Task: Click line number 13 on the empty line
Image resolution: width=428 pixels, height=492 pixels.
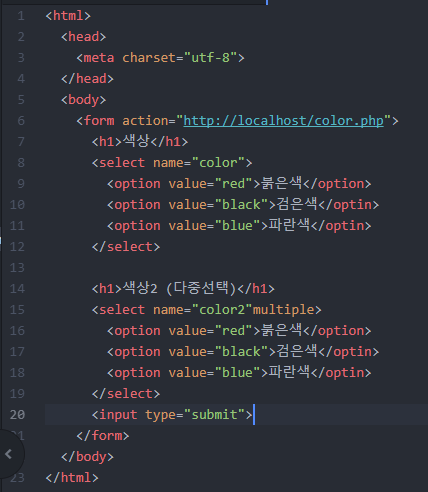Action: pyautogui.click(x=17, y=268)
